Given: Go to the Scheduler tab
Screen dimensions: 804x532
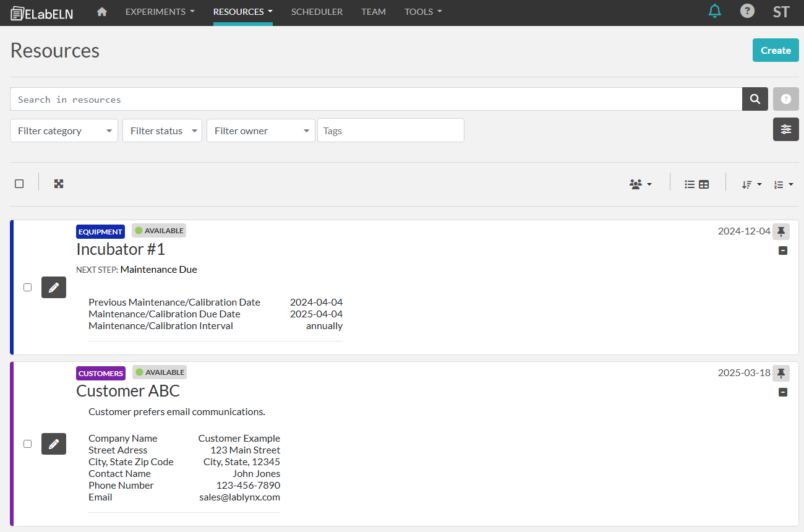Looking at the screenshot, I should pos(317,12).
